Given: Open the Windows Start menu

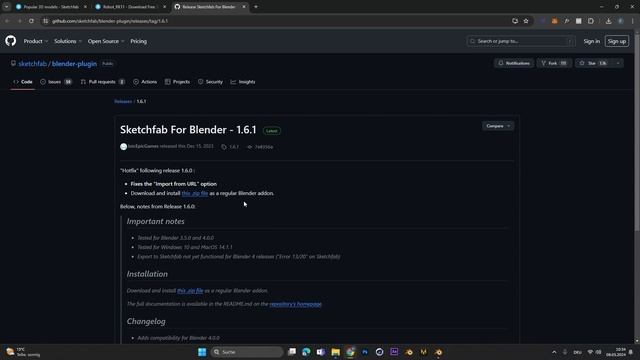Looking at the screenshot, I should (202, 352).
